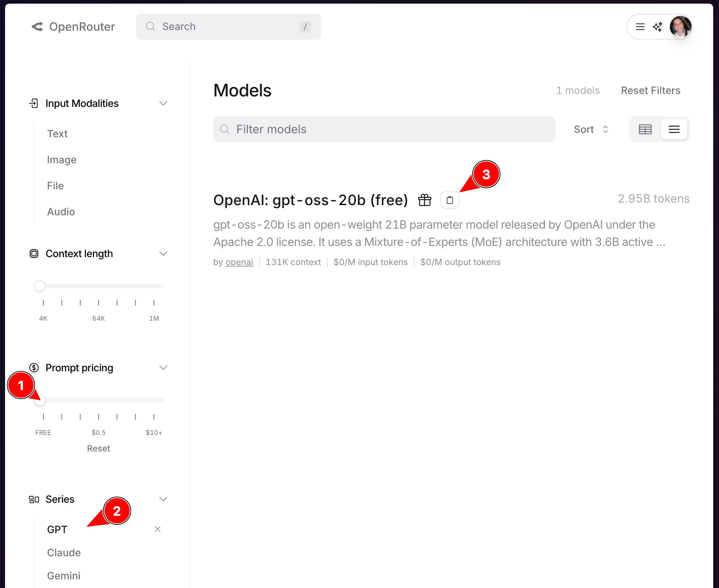This screenshot has width=719, height=588.
Task: Click $0/M output tokens text
Action: [x=460, y=262]
